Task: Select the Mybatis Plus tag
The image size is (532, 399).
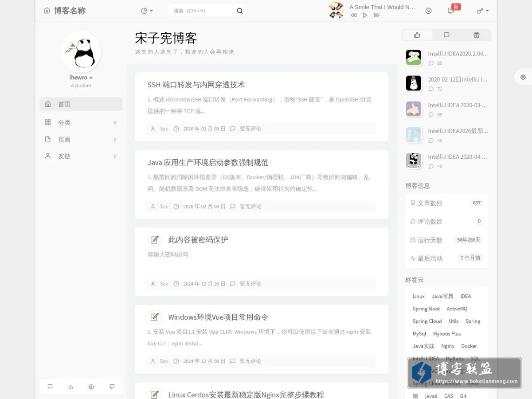Action: pos(447,333)
